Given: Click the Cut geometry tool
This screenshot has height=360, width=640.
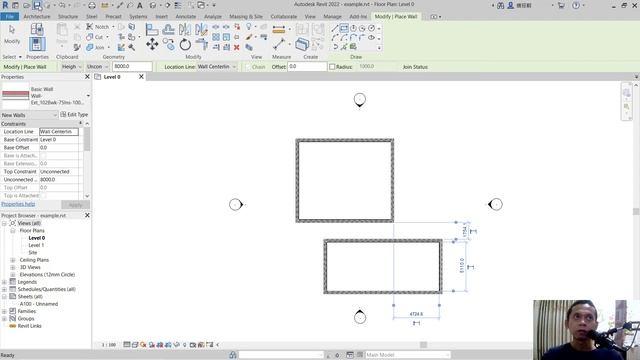Looking at the screenshot, I should (94, 37).
